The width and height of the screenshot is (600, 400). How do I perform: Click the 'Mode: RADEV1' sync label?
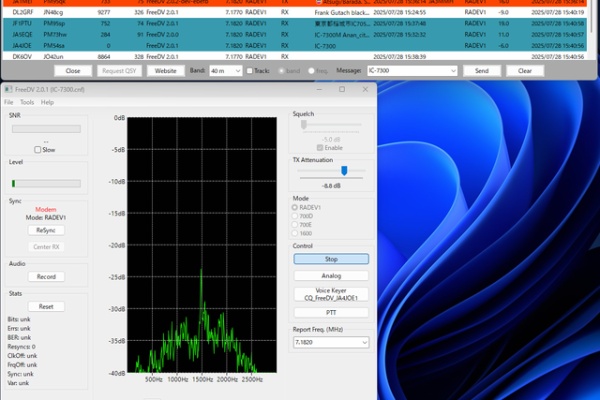click(x=46, y=217)
